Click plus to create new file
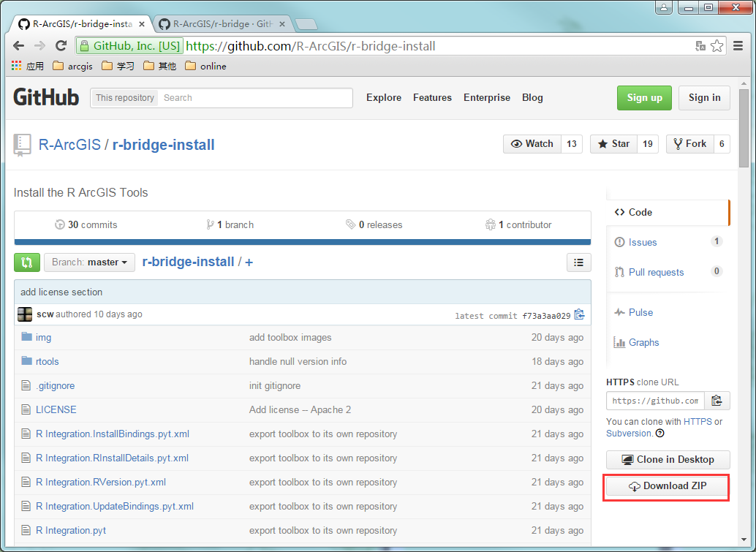Image resolution: width=756 pixels, height=552 pixels. (x=249, y=262)
